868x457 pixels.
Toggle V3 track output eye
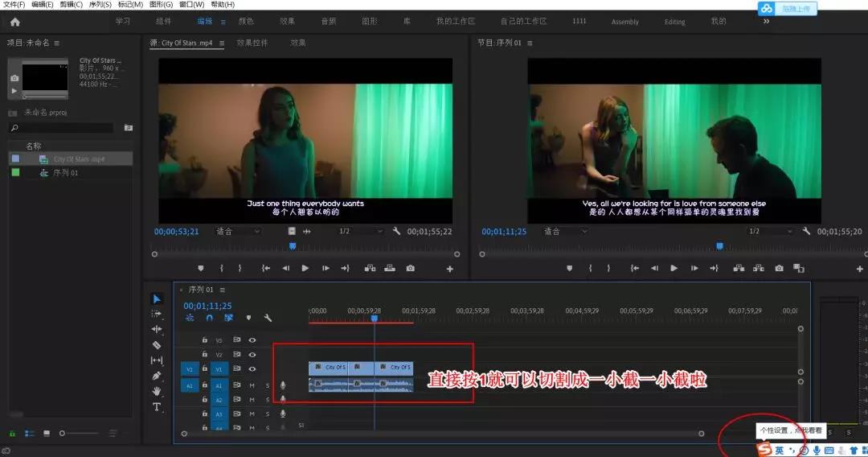(252, 340)
